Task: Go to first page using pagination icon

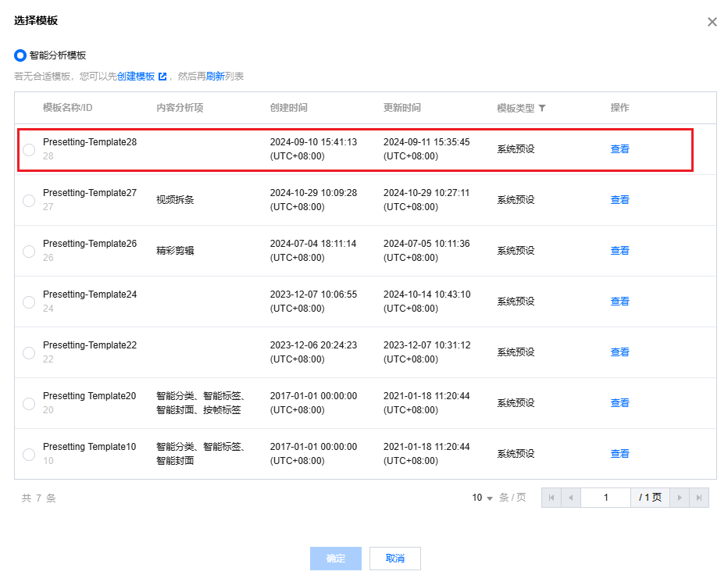Action: point(551,498)
